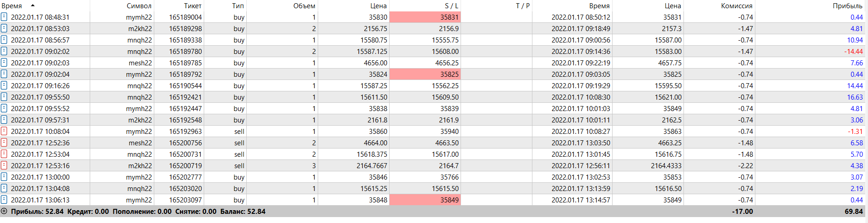Click the Объем column header
The height and width of the screenshot is (223, 868).
click(304, 6)
